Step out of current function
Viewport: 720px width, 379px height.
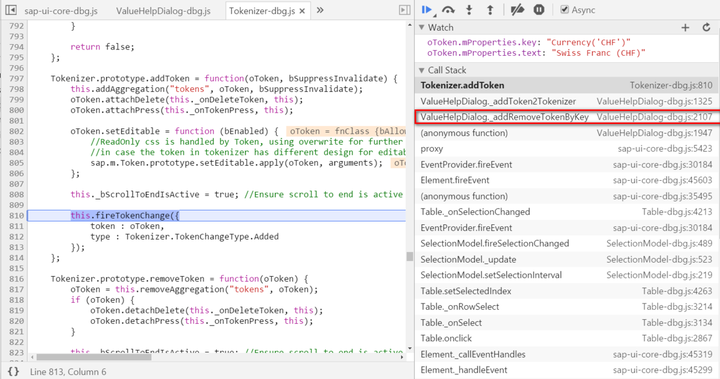[x=490, y=10]
